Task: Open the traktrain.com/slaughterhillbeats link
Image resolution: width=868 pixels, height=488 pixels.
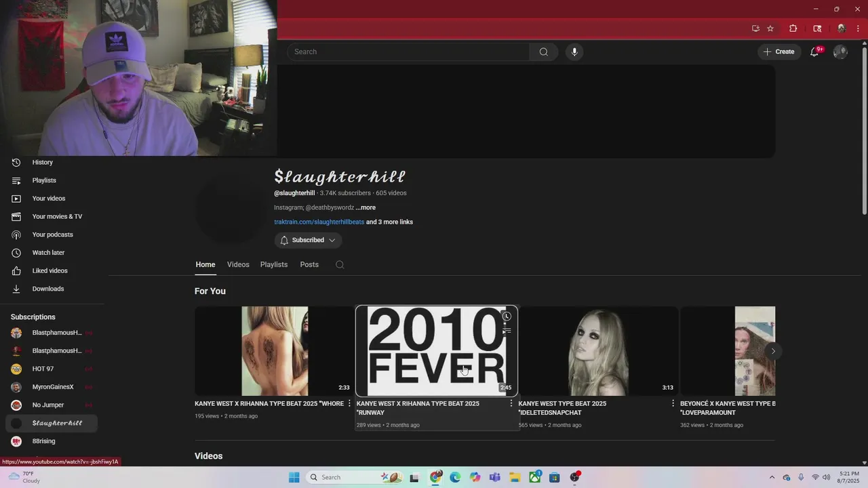Action: 319,222
